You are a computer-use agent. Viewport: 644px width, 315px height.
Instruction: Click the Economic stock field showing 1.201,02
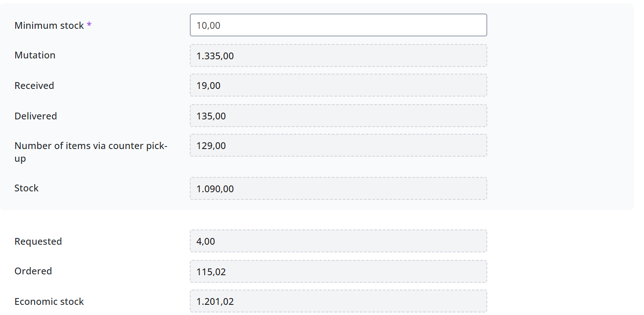(338, 301)
